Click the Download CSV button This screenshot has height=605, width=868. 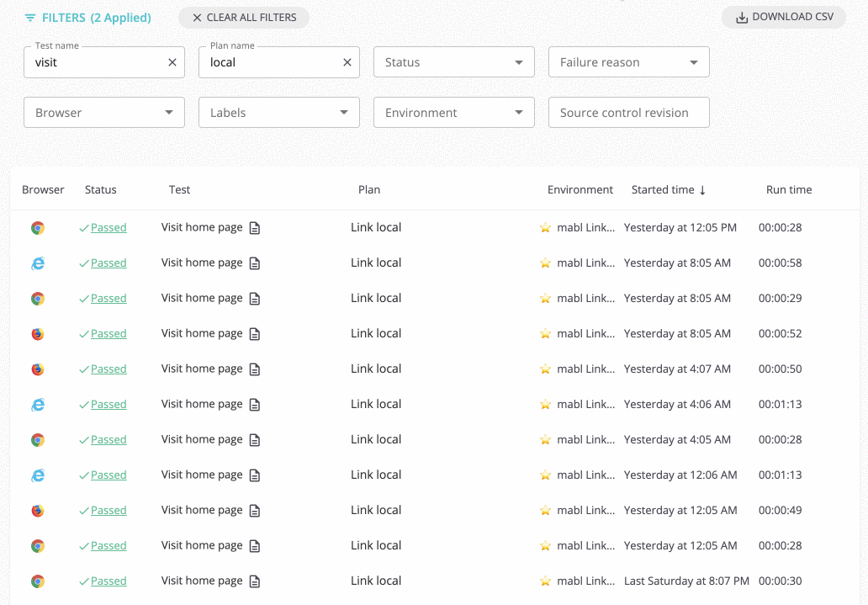pyautogui.click(x=784, y=17)
